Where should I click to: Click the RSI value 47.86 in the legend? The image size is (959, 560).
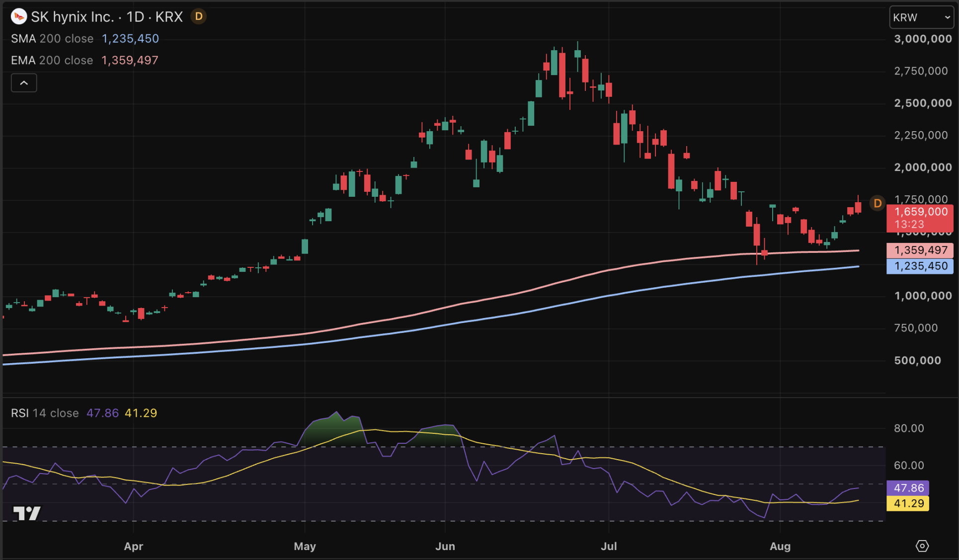pos(102,413)
